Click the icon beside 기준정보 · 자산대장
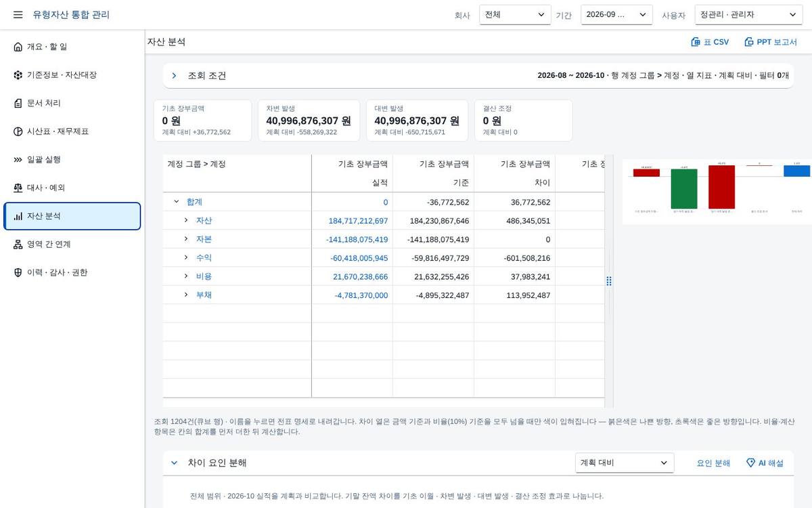Screen dimensions: 812x508 click(x=18, y=75)
